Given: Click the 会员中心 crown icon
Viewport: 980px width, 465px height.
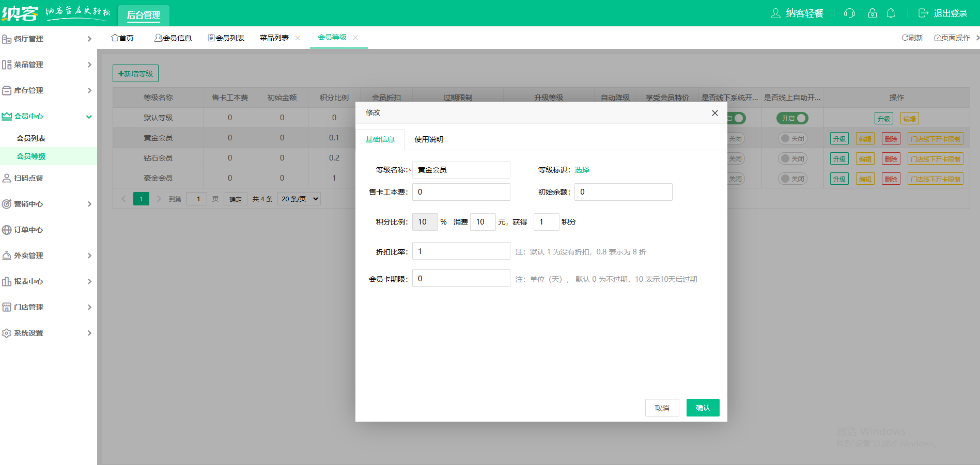Looking at the screenshot, I should pyautogui.click(x=7, y=116).
